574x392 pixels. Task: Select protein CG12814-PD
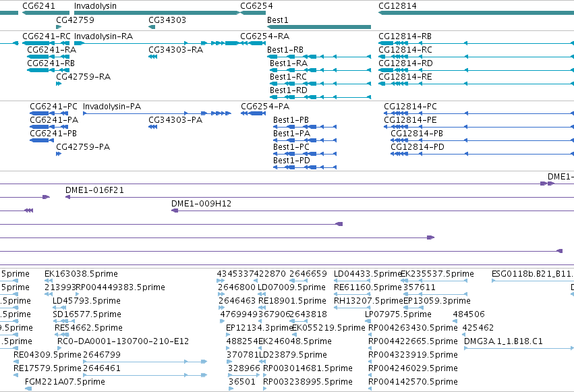pos(482,154)
